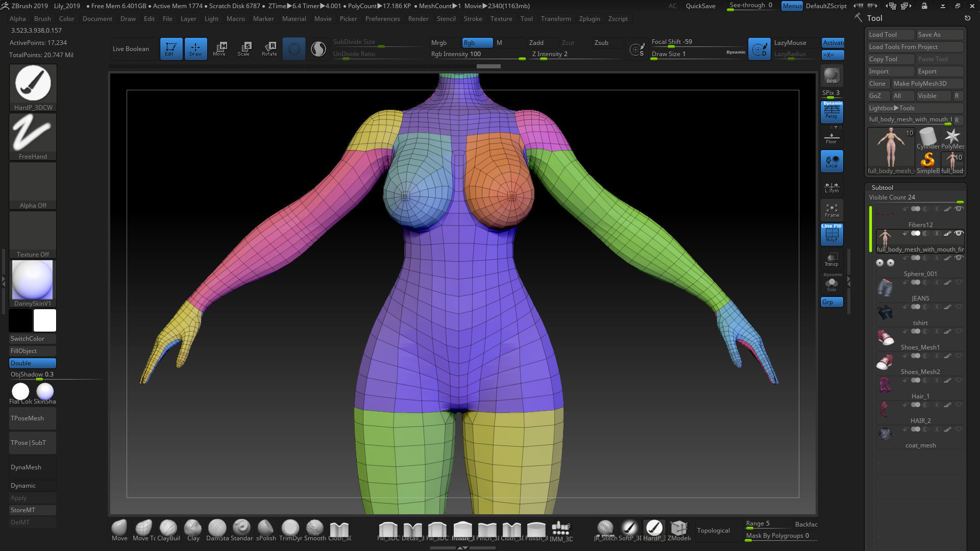Select the Move transform icon

click(219, 49)
